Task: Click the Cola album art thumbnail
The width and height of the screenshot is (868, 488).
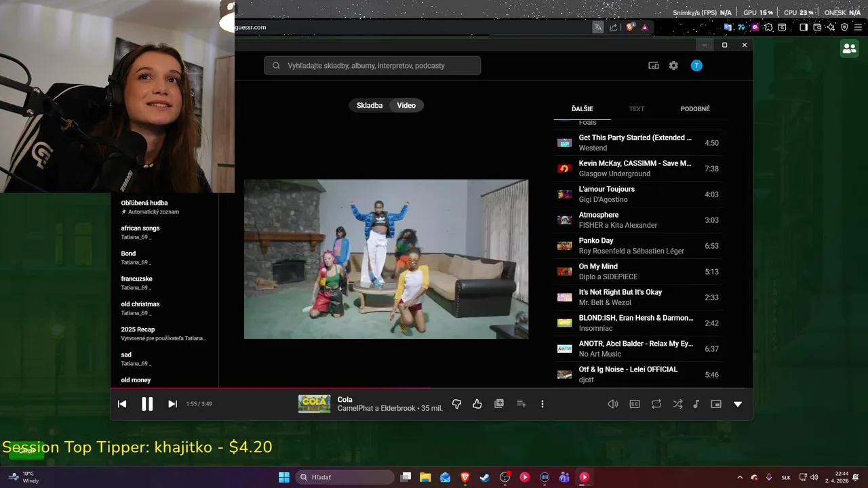Action: coord(315,404)
